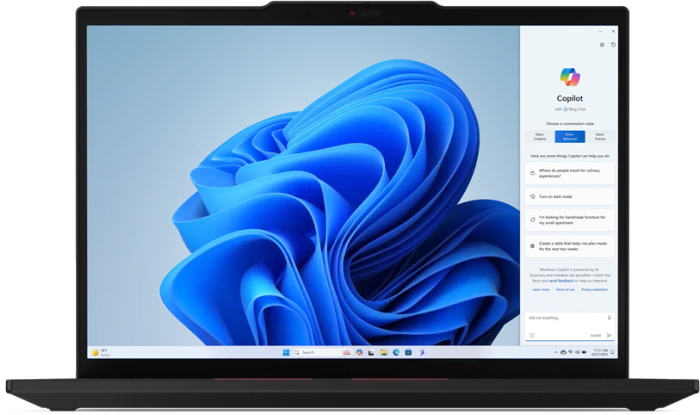Open Copilot plugins panel icon
Screen dimensions: 700x415
pos(602,45)
